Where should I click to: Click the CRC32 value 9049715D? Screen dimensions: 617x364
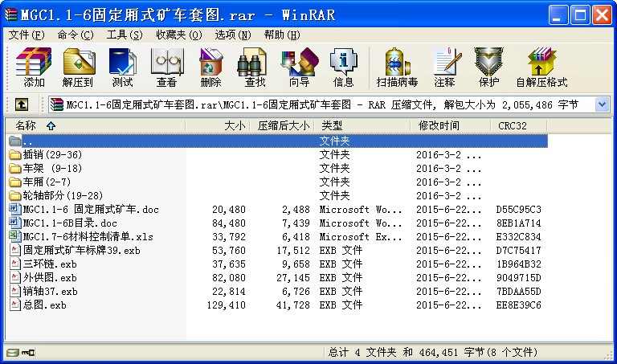click(x=519, y=278)
